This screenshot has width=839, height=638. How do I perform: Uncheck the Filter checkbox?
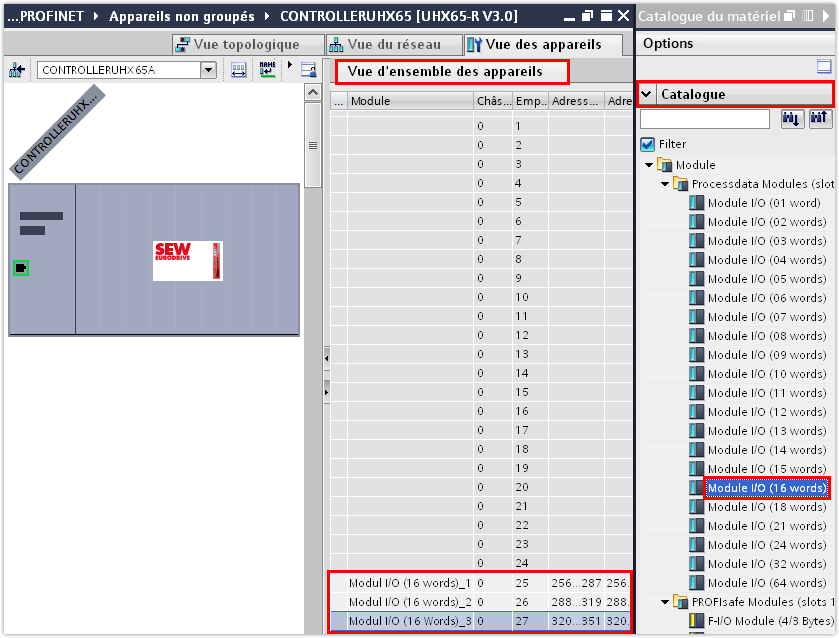point(647,144)
